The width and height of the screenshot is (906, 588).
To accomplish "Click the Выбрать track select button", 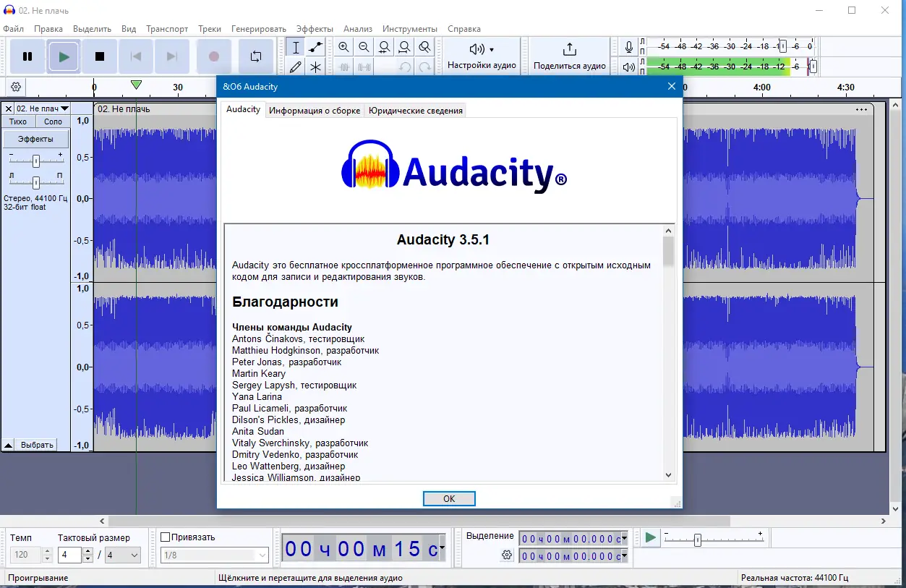I will tap(37, 445).
